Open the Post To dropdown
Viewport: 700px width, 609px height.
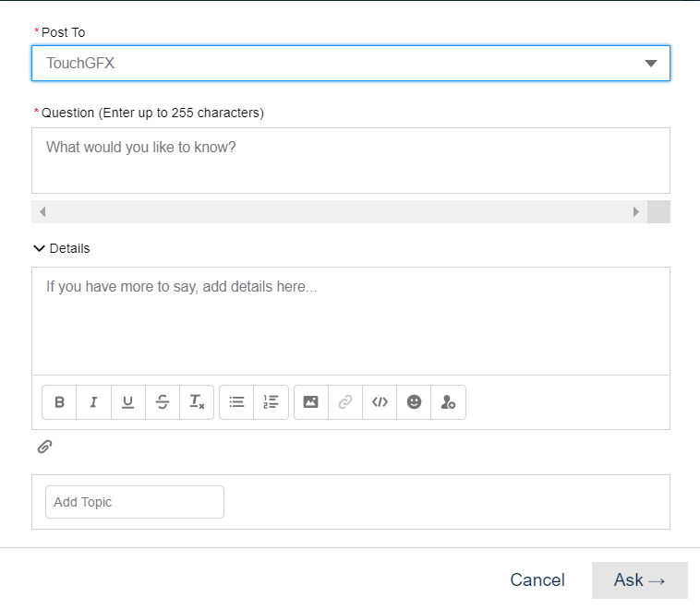[351, 64]
